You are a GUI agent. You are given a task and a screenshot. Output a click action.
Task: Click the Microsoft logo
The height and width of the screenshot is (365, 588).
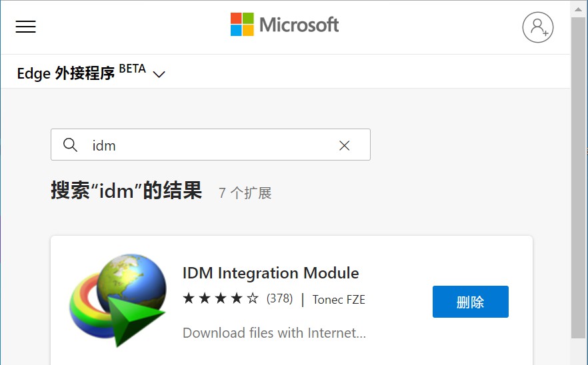(285, 25)
